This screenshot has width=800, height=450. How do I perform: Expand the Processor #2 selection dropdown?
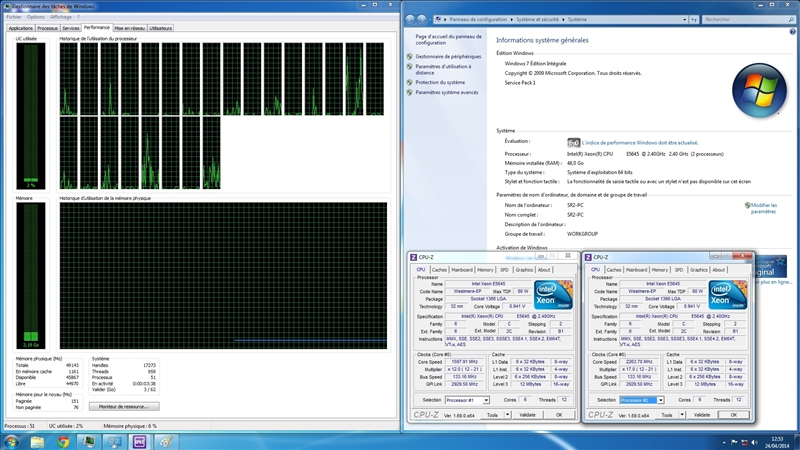[x=660, y=400]
